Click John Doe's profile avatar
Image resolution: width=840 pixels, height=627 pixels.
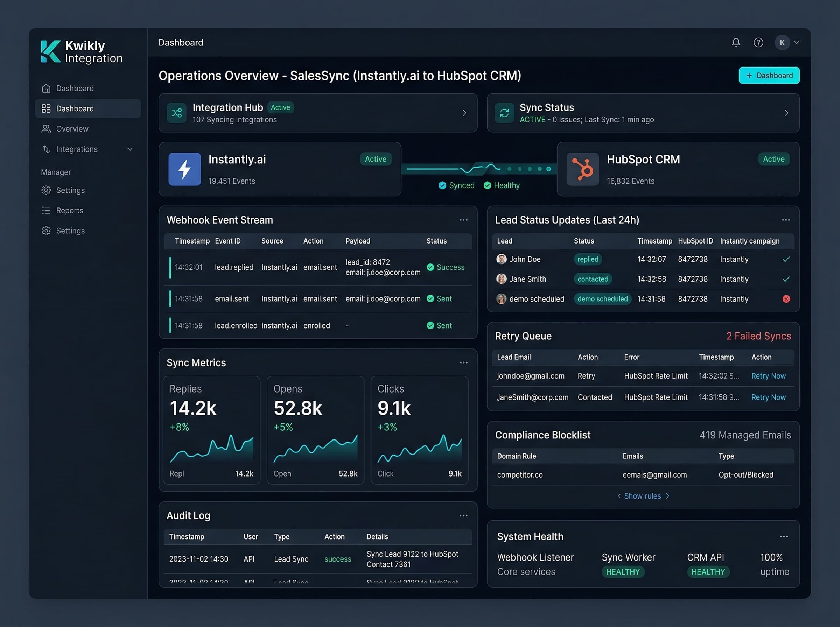(501, 259)
